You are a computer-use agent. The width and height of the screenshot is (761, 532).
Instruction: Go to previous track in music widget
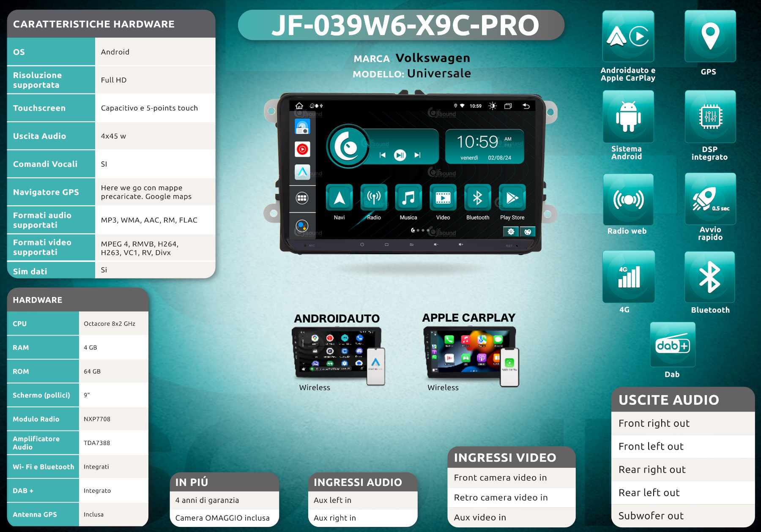pos(382,155)
